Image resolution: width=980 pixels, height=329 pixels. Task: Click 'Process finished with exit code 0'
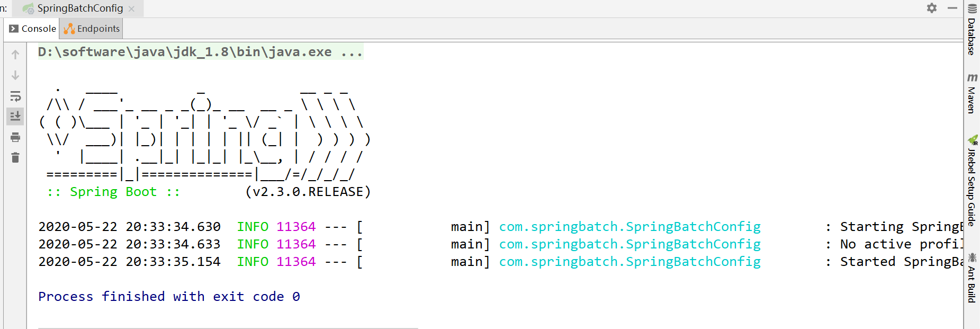[x=169, y=297]
